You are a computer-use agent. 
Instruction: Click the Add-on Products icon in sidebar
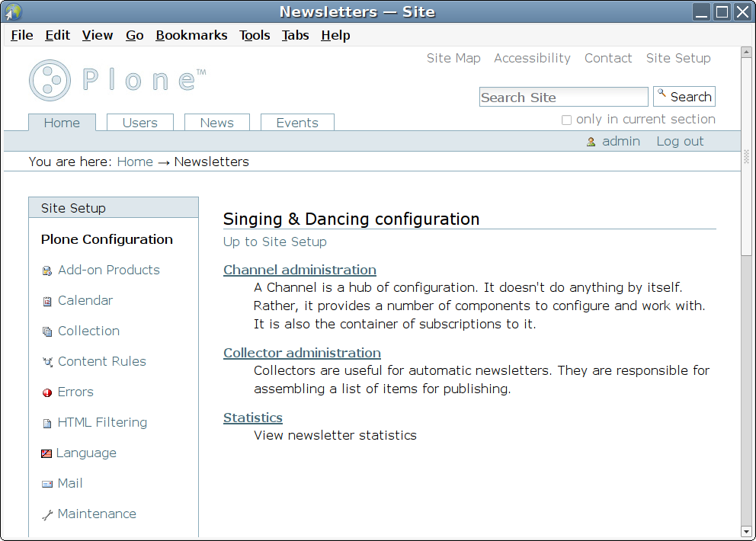[x=47, y=270]
